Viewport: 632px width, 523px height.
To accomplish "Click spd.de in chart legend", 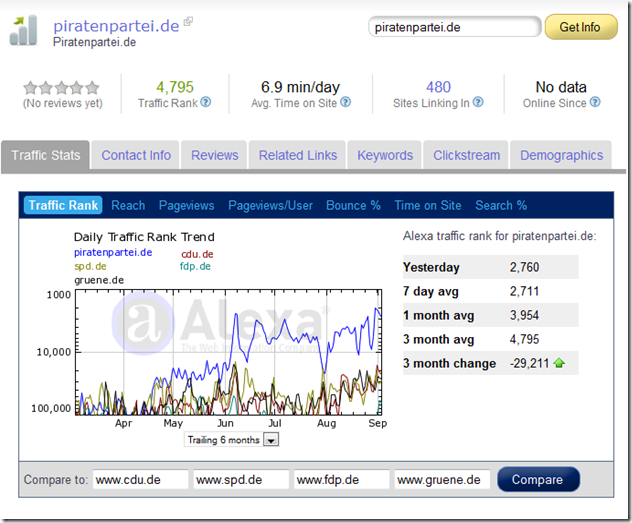I will [x=90, y=266].
